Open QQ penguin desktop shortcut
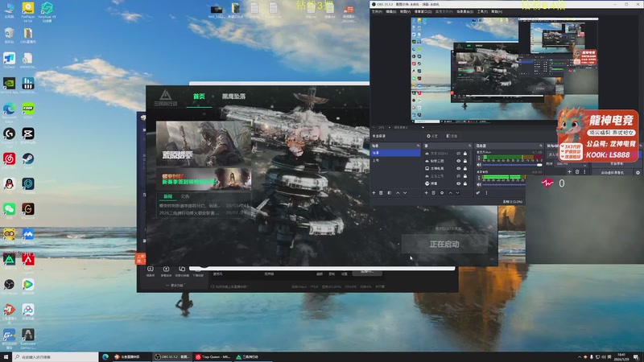 9,186
